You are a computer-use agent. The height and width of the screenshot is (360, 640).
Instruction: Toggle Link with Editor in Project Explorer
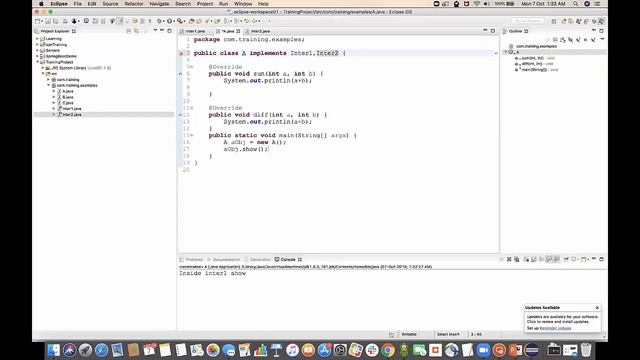tap(137, 31)
